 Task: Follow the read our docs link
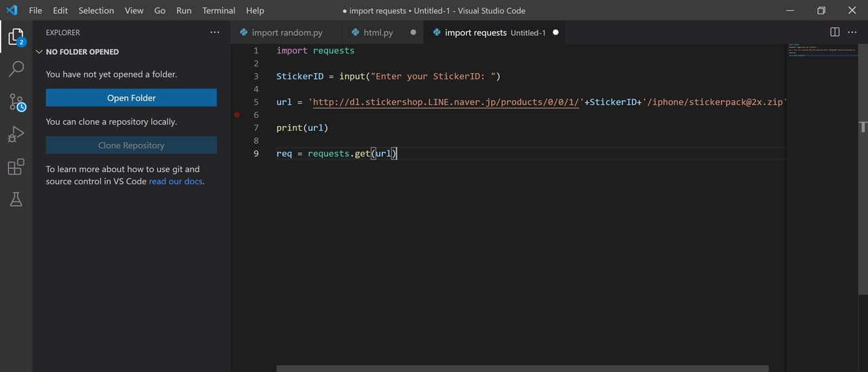176,181
